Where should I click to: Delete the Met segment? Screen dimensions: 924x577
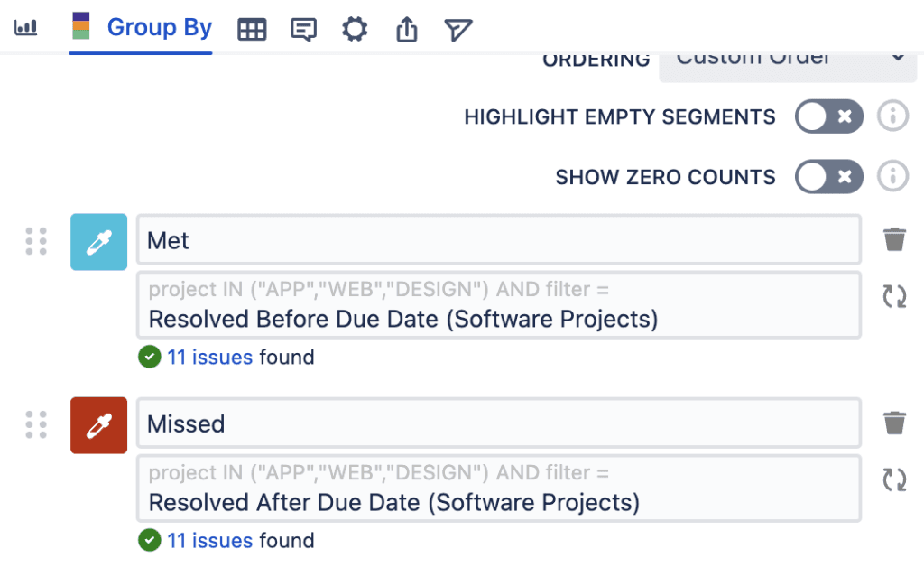894,240
